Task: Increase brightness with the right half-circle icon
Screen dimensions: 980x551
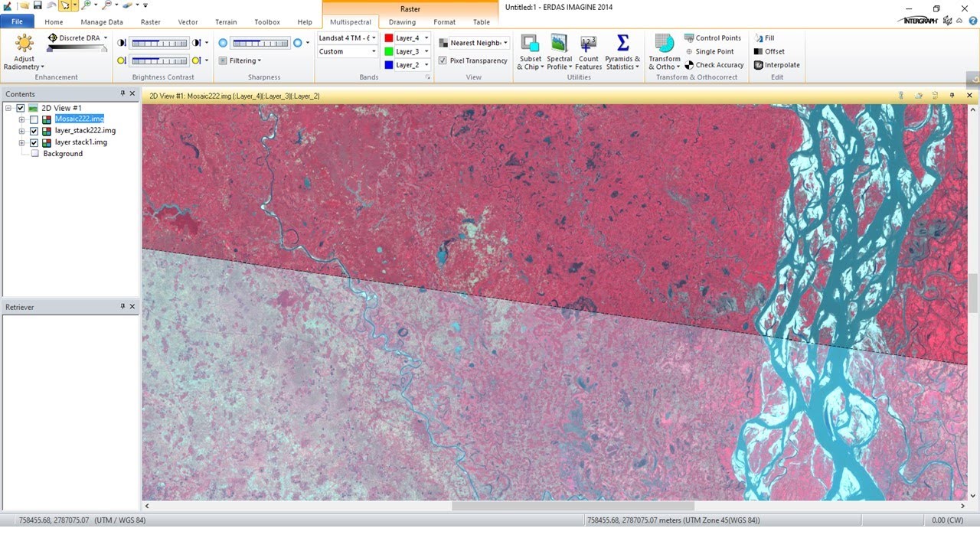Action: point(197,43)
